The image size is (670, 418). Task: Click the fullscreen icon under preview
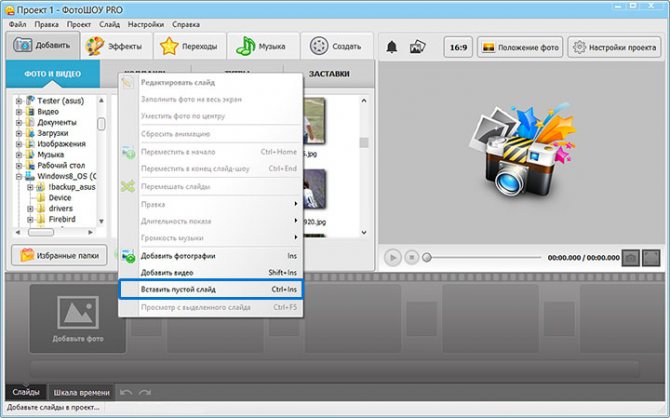point(652,257)
